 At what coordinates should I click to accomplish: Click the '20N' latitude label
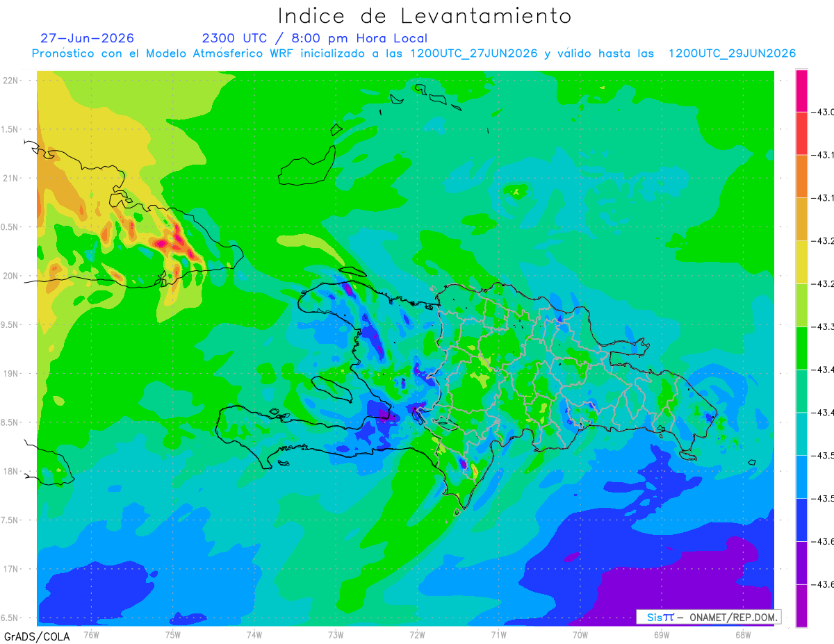(x=11, y=276)
